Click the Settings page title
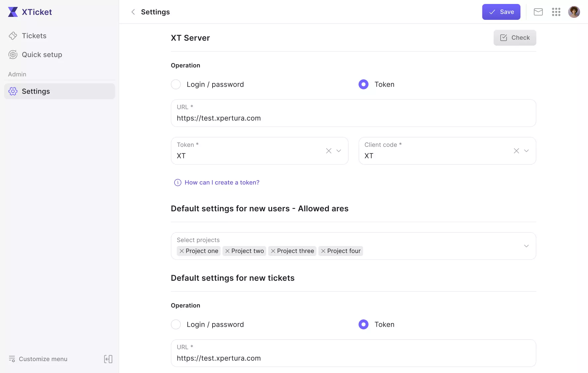588x373 pixels. pyautogui.click(x=155, y=12)
